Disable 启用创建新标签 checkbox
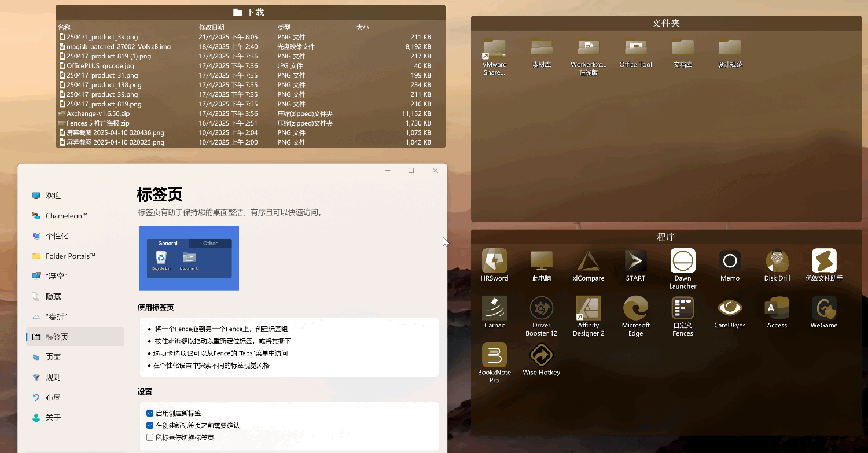The width and height of the screenshot is (868, 453). pyautogui.click(x=149, y=413)
